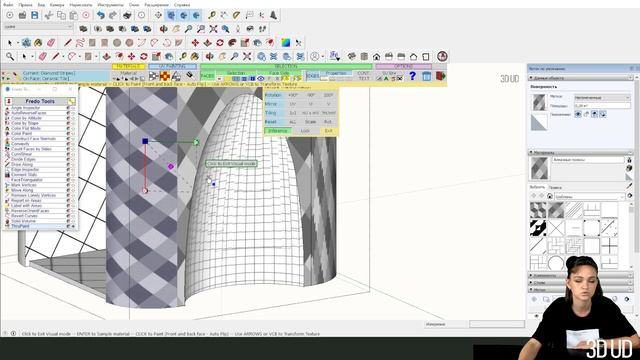The width and height of the screenshot is (640, 360).
Task: Toggle Lock in ThruPaint floating palette
Action: [305, 131]
